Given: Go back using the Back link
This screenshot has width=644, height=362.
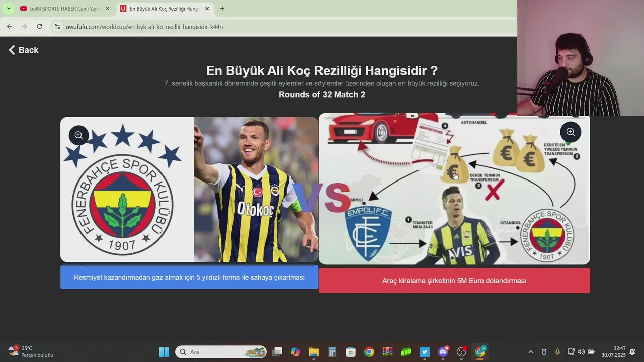Looking at the screenshot, I should pos(23,50).
